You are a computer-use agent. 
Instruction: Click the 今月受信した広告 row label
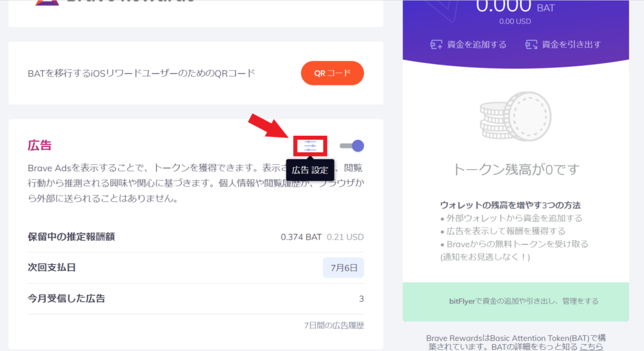pos(66,298)
